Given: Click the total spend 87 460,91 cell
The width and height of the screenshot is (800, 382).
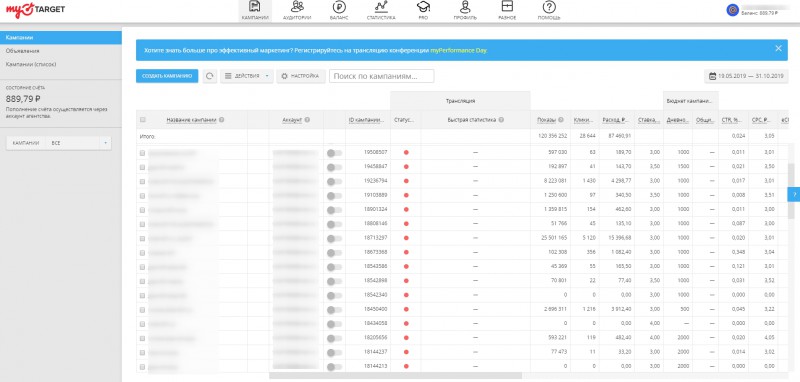Looking at the screenshot, I should (617, 136).
